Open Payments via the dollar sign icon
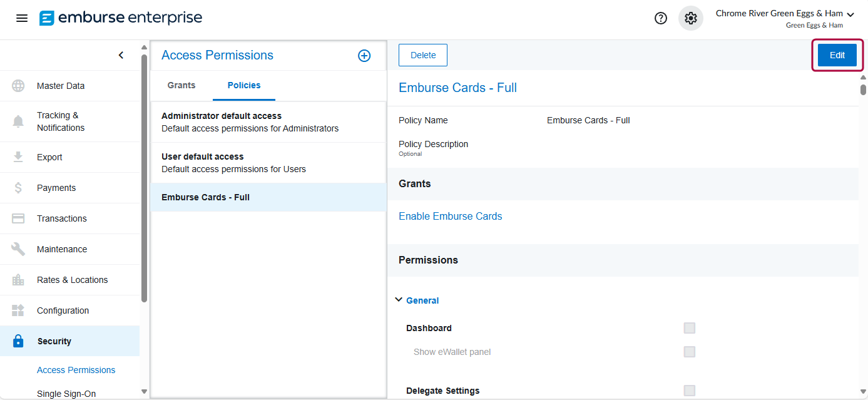 click(x=18, y=187)
